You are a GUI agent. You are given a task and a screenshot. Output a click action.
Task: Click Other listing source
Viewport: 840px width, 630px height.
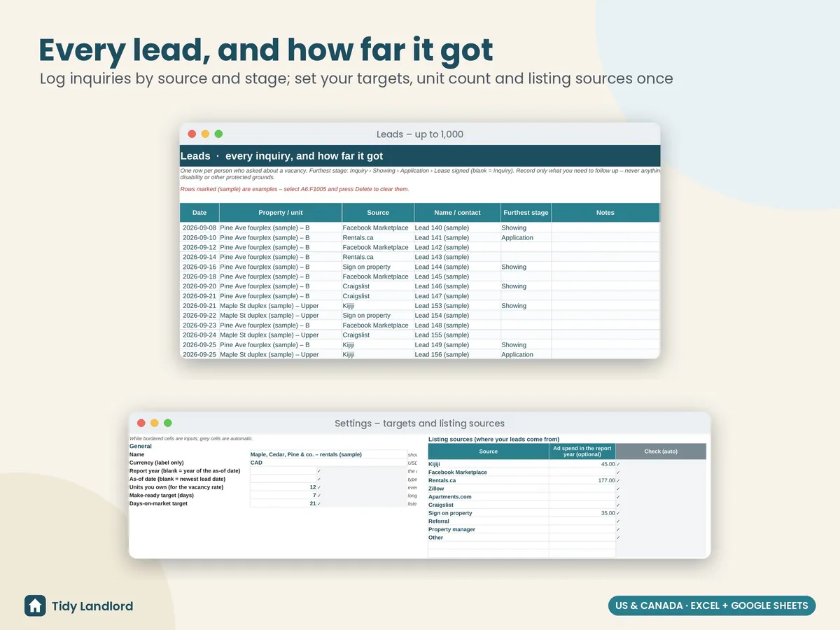pyautogui.click(x=489, y=538)
